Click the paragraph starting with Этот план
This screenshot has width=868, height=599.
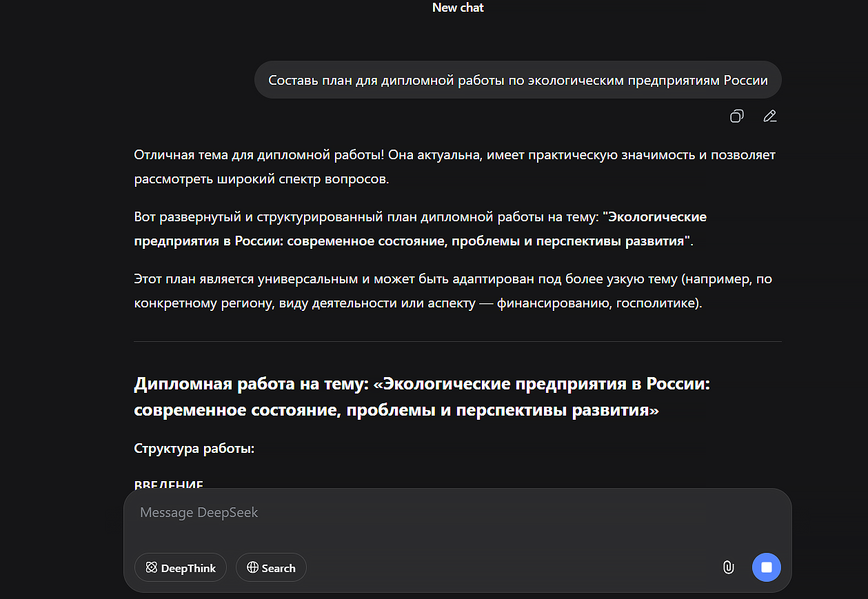pyautogui.click(x=454, y=291)
